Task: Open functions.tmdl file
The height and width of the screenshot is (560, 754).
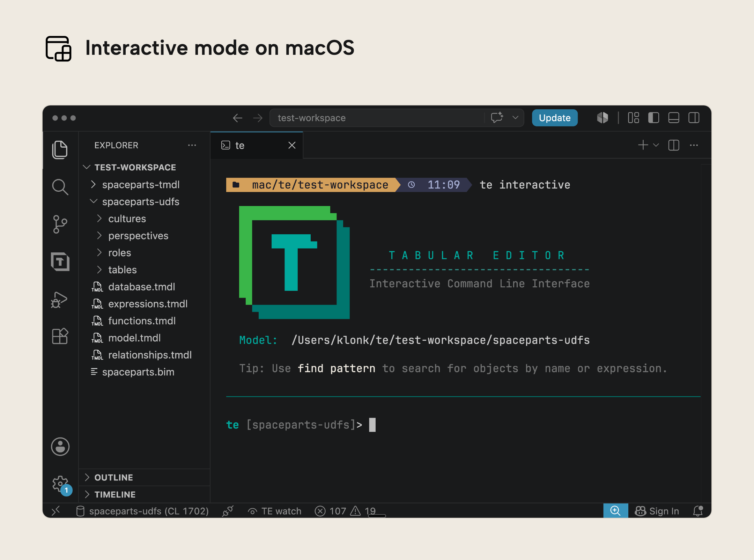Action: click(x=144, y=321)
